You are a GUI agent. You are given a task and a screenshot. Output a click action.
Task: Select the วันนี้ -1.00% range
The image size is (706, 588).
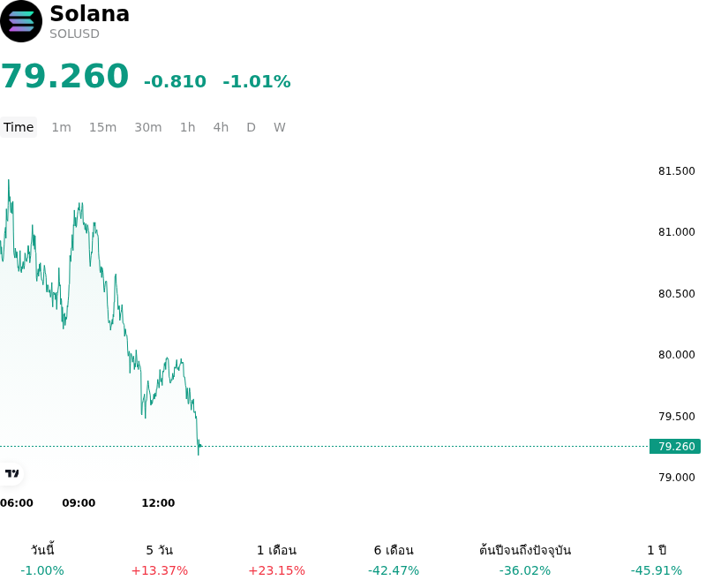coord(42,560)
